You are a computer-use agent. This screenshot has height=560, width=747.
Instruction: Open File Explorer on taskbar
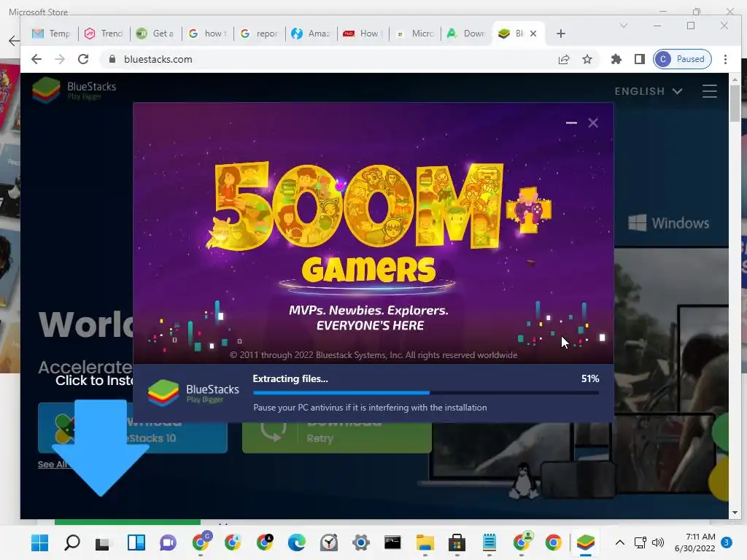[425, 542]
